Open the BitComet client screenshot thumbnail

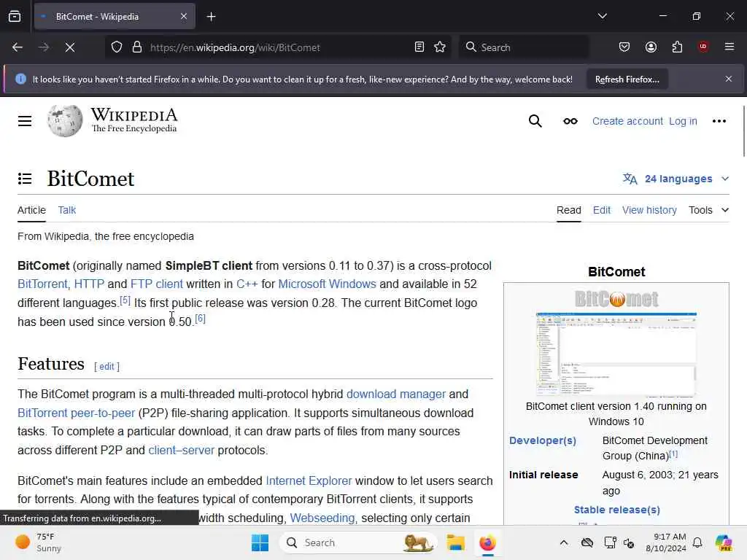(616, 354)
